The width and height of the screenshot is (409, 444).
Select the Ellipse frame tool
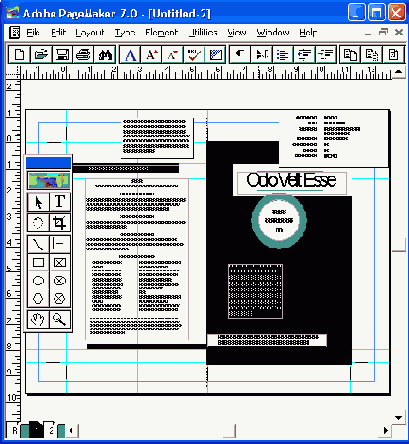(60, 281)
